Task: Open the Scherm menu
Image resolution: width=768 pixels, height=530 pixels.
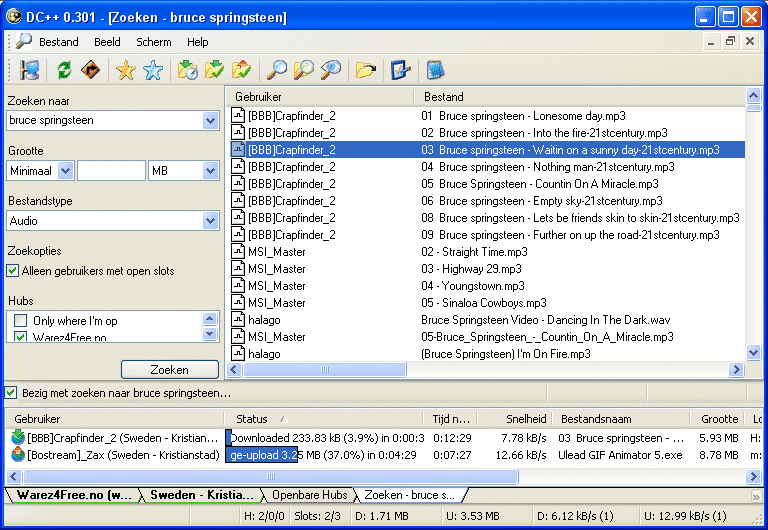Action: 154,42
